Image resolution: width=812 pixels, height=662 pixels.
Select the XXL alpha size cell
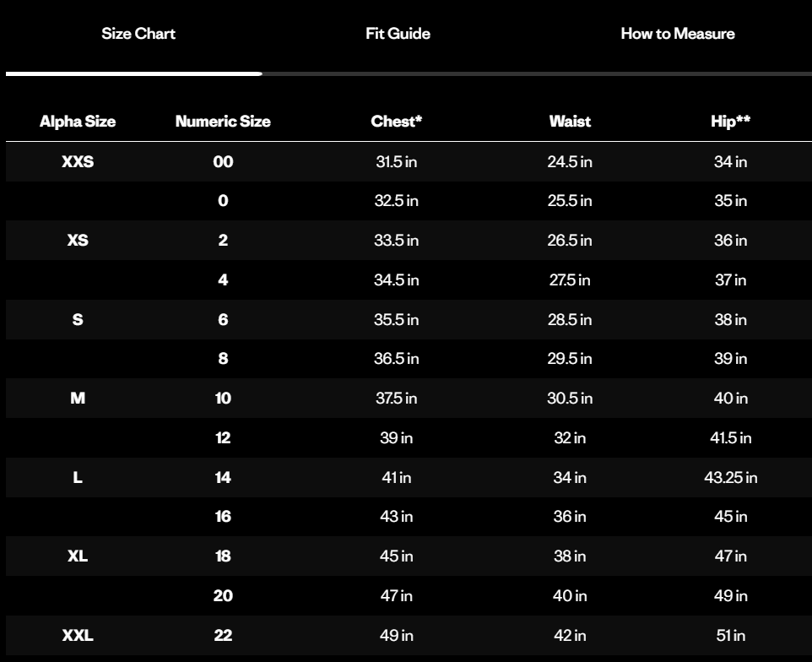pos(78,635)
